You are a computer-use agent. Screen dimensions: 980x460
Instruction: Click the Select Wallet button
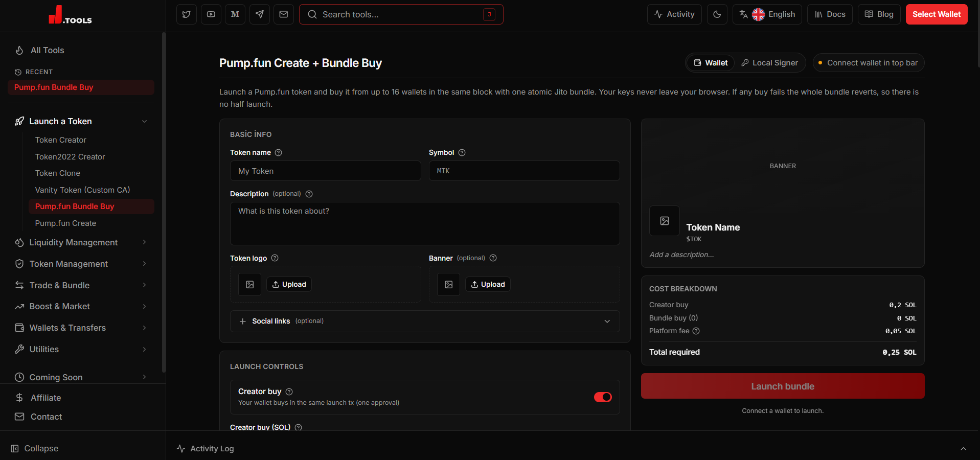937,14
